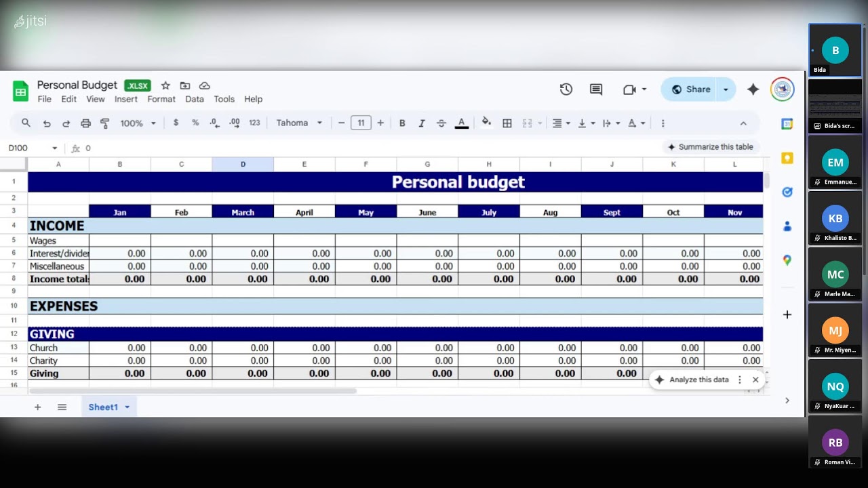Screen dimensions: 868x488
Task: Click the font size field
Action: pyautogui.click(x=361, y=123)
